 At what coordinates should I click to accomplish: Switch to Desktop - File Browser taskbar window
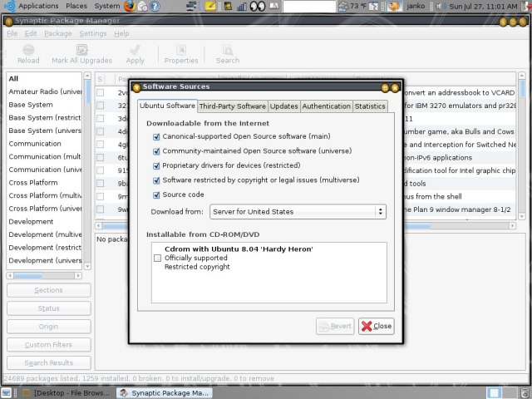pyautogui.click(x=66, y=392)
